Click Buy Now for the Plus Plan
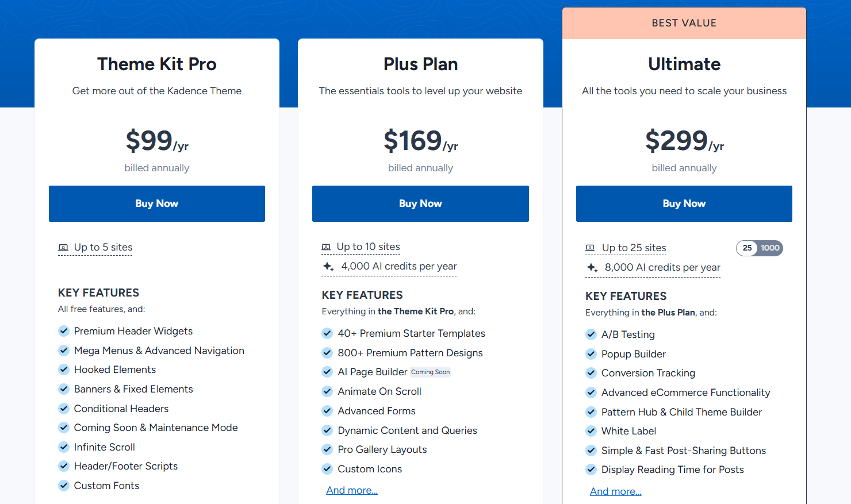The image size is (851, 504). click(x=420, y=203)
